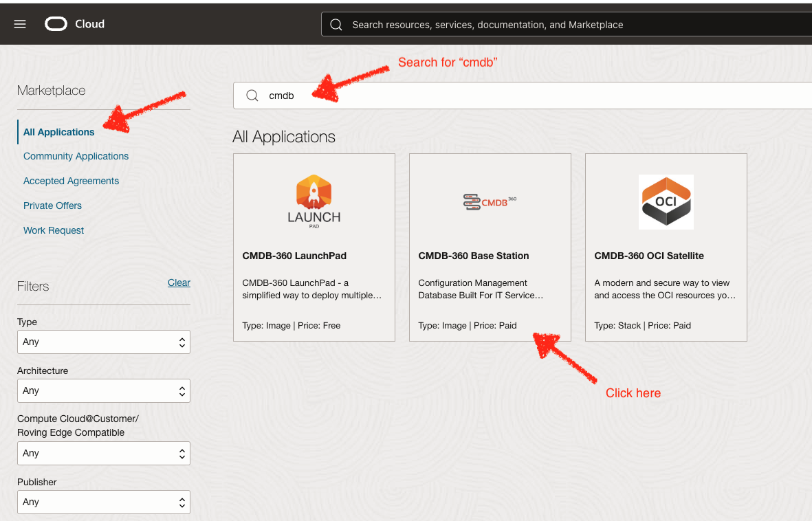The height and width of the screenshot is (521, 812).
Task: Open CMDB-360 LaunchPad listing title
Action: (294, 256)
